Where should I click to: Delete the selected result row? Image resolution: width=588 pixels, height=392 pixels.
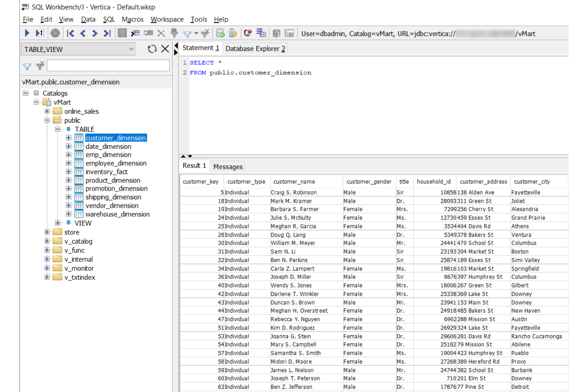[x=161, y=33]
